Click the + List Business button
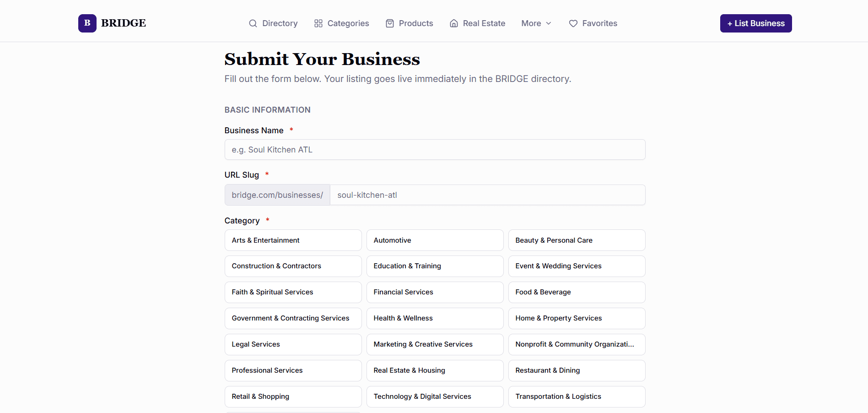868x413 pixels. point(756,23)
